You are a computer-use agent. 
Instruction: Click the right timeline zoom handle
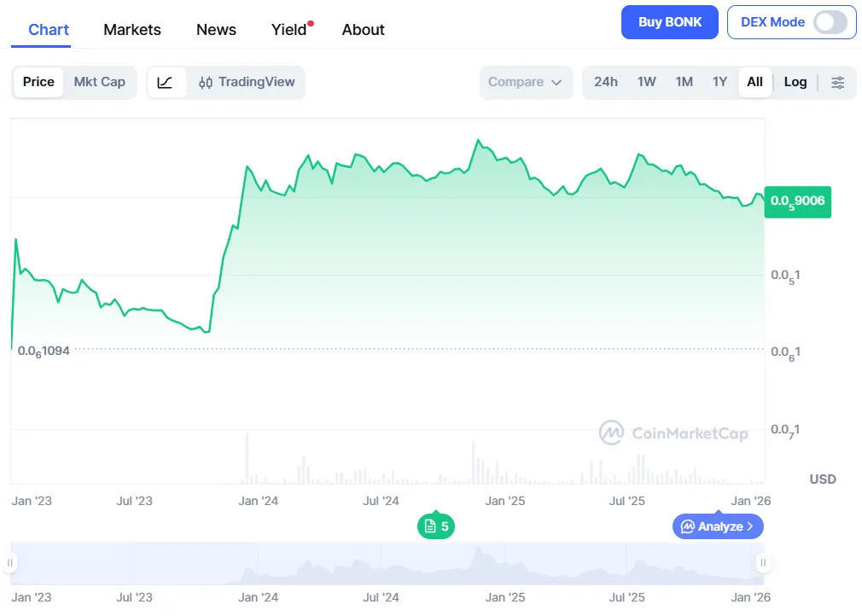point(762,563)
